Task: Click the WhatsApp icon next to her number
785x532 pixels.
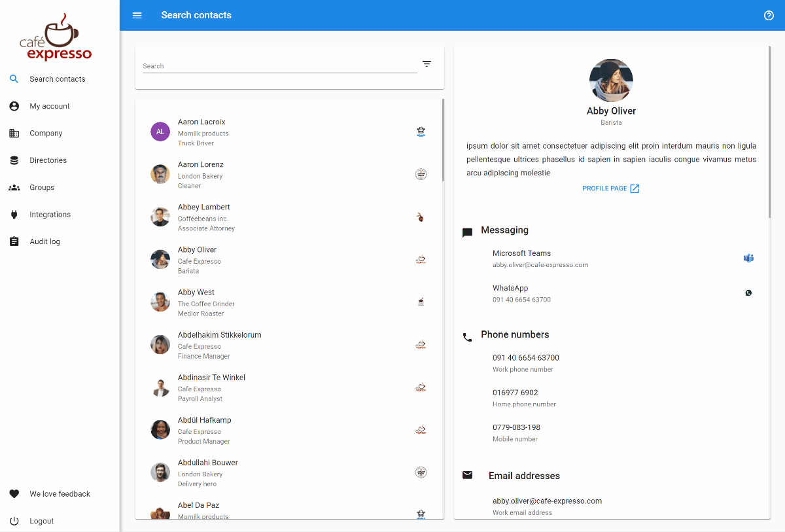Action: coord(748,293)
